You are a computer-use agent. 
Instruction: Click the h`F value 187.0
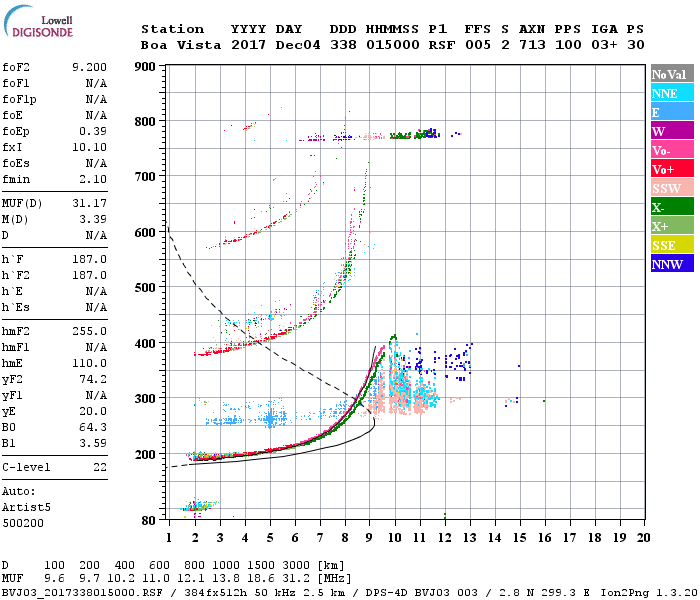coord(89,259)
